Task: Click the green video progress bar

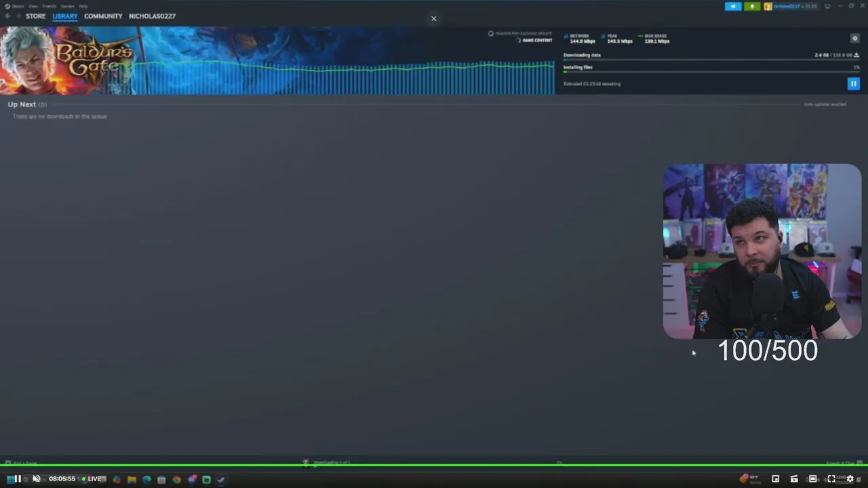Action: pos(434,465)
